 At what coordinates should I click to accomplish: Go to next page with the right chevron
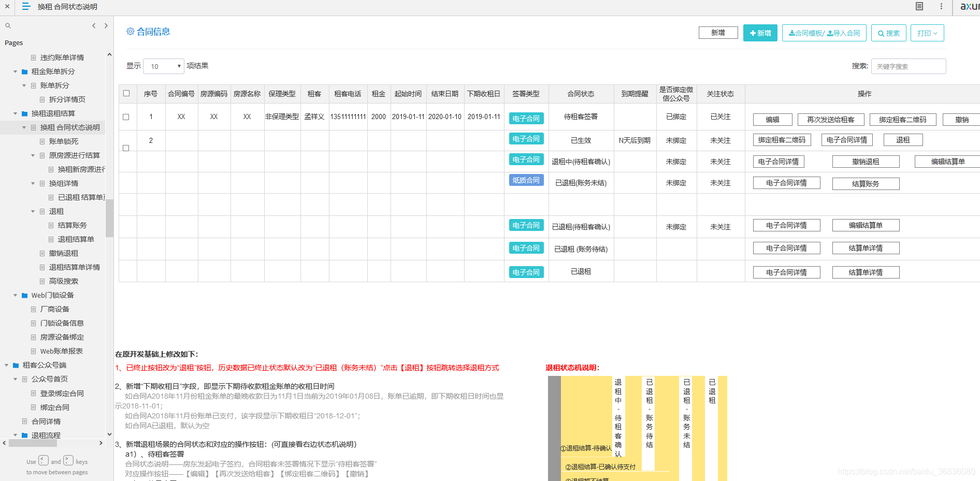(x=106, y=25)
